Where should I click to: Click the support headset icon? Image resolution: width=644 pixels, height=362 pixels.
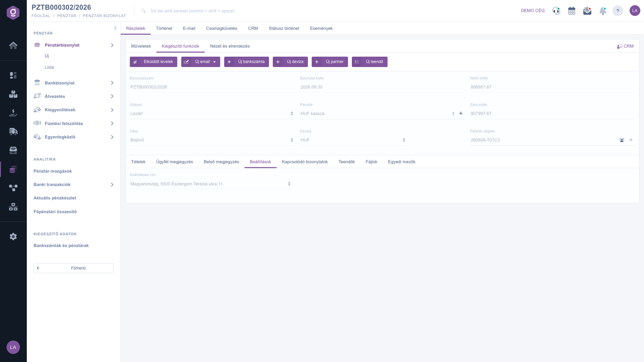(x=556, y=11)
